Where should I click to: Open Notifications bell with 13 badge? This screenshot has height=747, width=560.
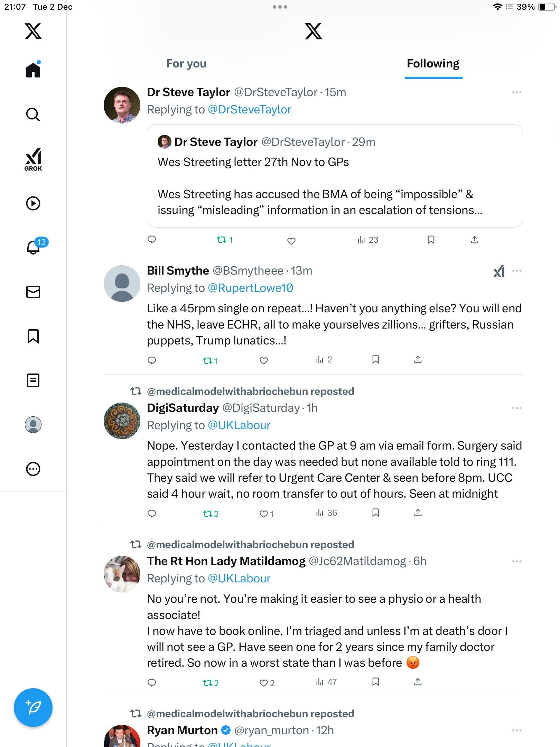pos(34,247)
